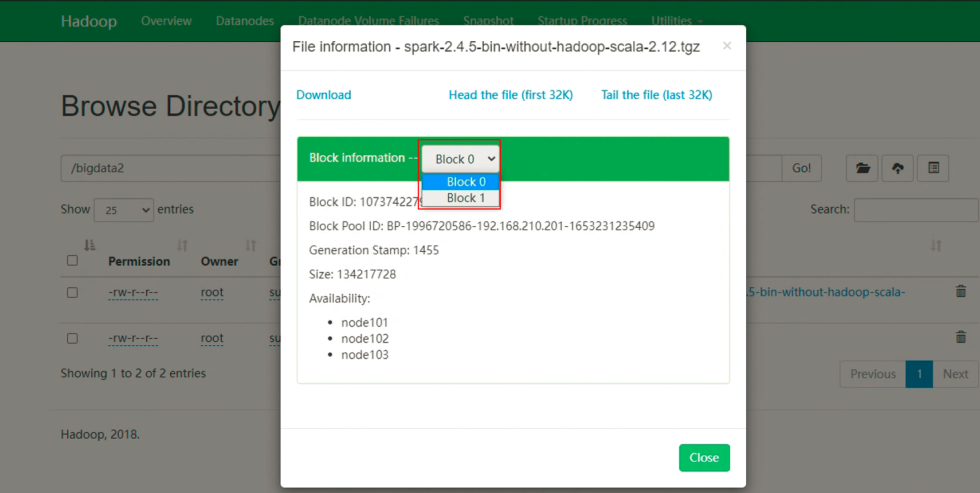
Task: Open the Overview tab in the navbar
Action: coord(166,21)
